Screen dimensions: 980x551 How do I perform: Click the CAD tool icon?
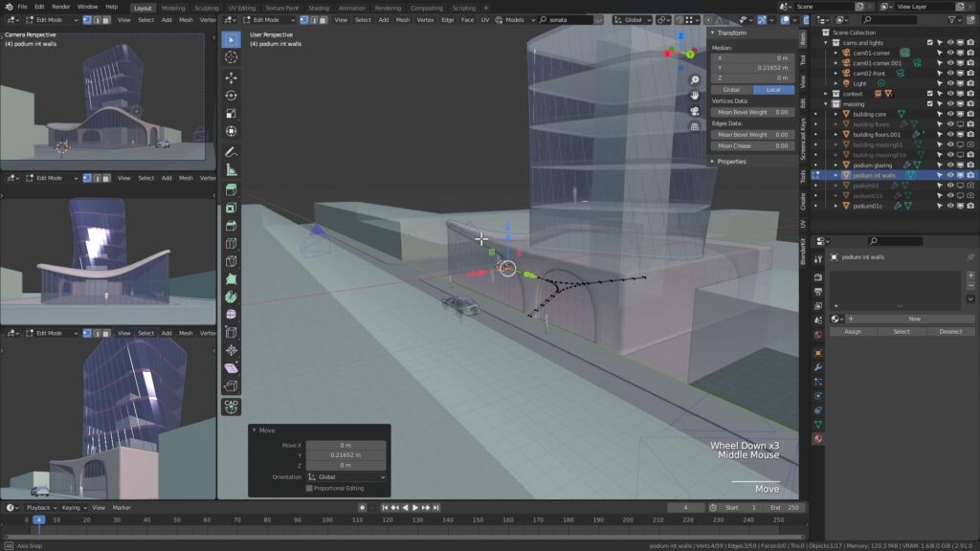pos(232,407)
